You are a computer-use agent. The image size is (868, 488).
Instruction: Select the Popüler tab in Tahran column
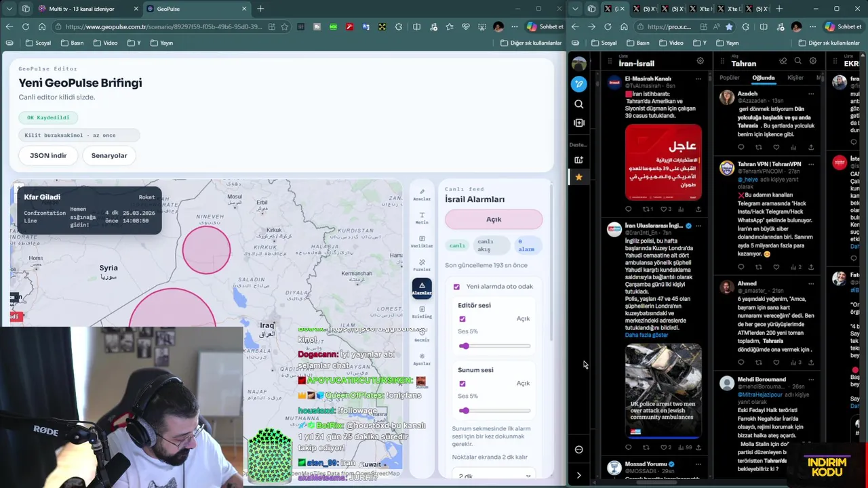click(x=730, y=78)
